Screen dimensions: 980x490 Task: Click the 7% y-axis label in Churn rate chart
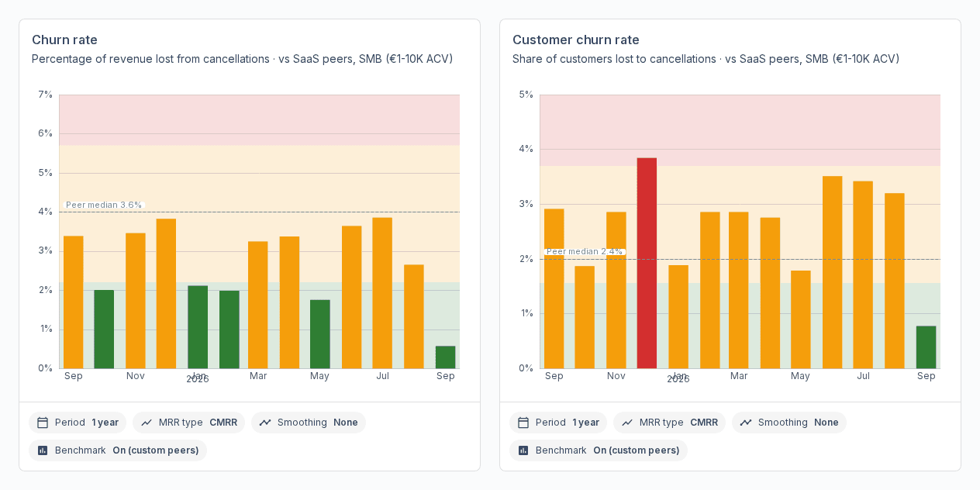pos(45,95)
